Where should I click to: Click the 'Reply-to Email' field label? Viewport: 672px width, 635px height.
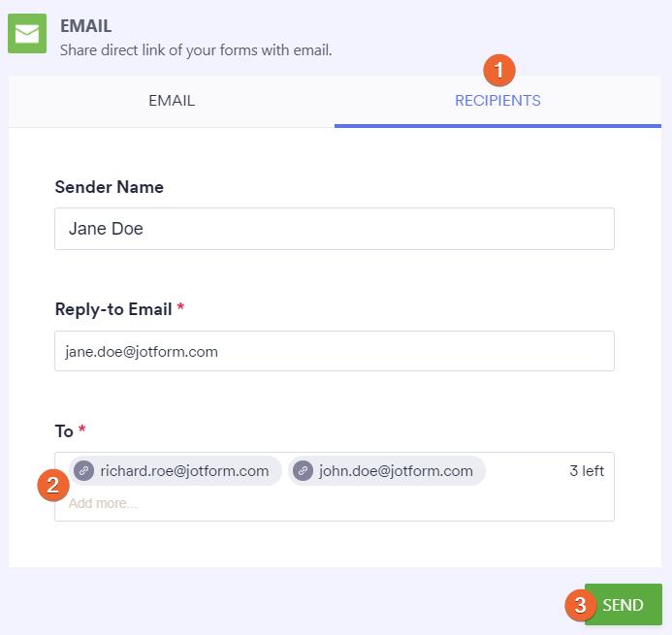click(x=112, y=309)
